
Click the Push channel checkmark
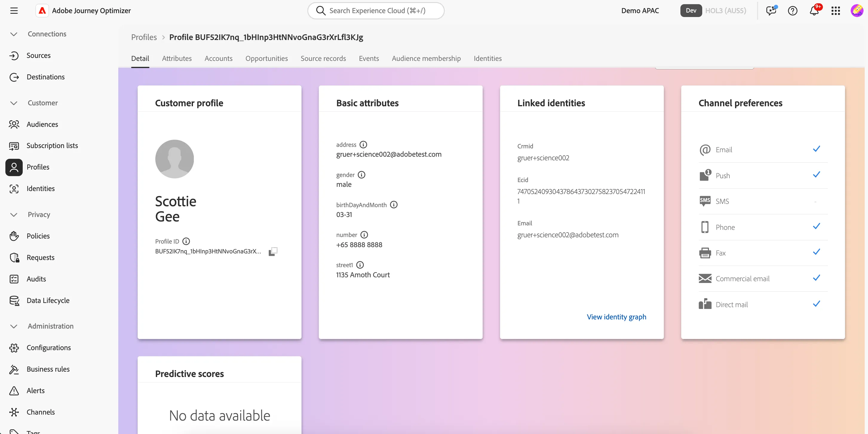click(816, 174)
